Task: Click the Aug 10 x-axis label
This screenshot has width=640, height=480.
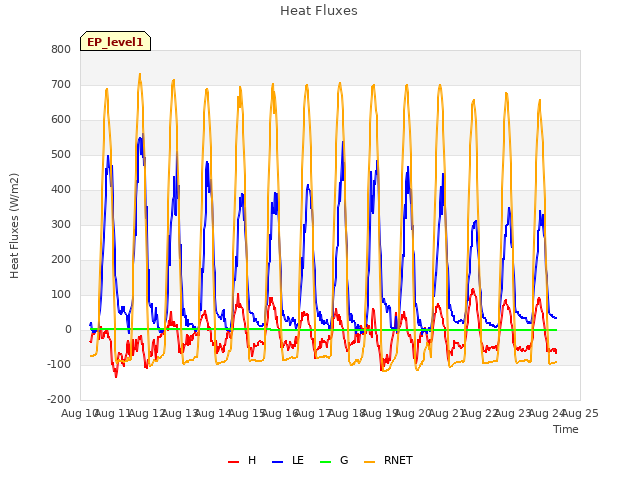Action: coord(80,413)
